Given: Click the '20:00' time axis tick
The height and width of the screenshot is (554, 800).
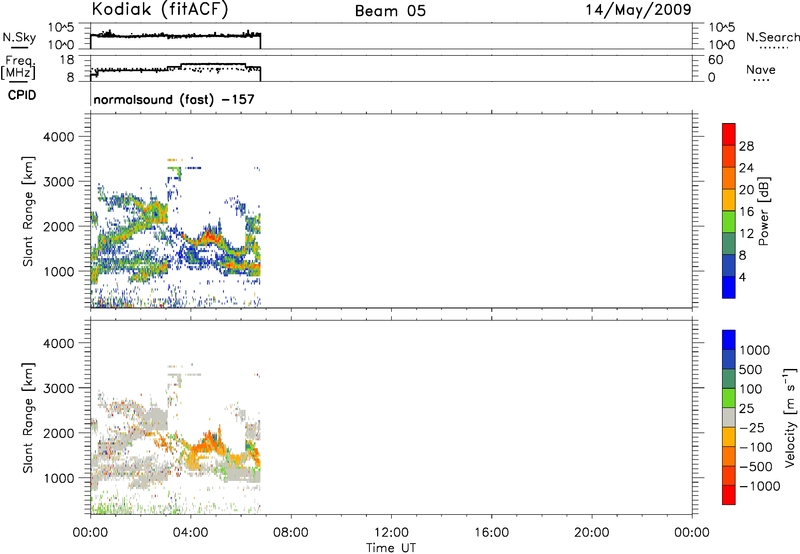Looking at the screenshot, I should click(591, 533).
